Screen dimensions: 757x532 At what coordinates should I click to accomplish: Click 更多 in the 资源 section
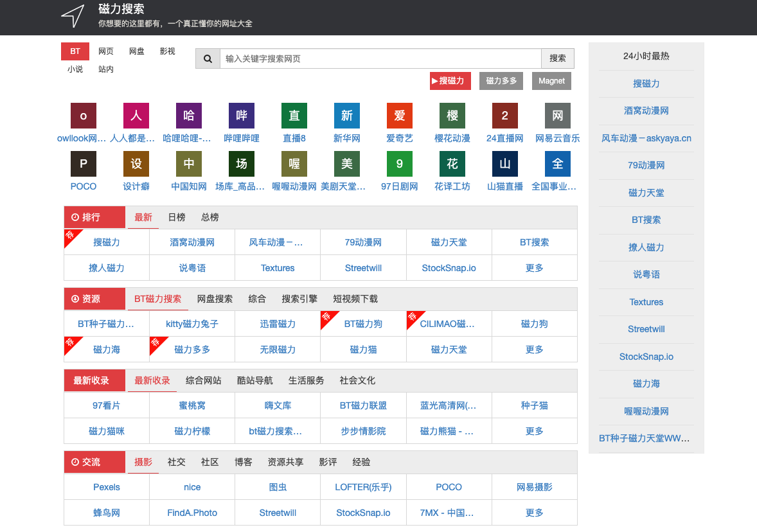pos(535,350)
